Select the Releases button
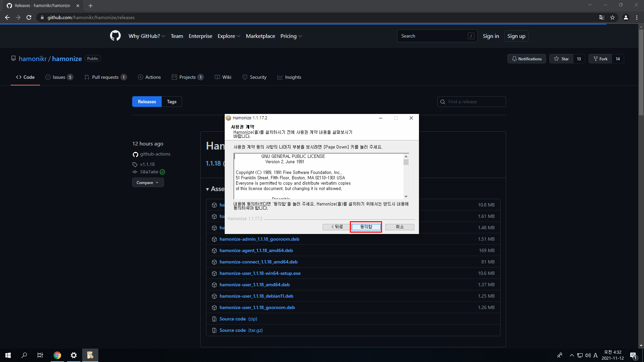 pos(147,102)
